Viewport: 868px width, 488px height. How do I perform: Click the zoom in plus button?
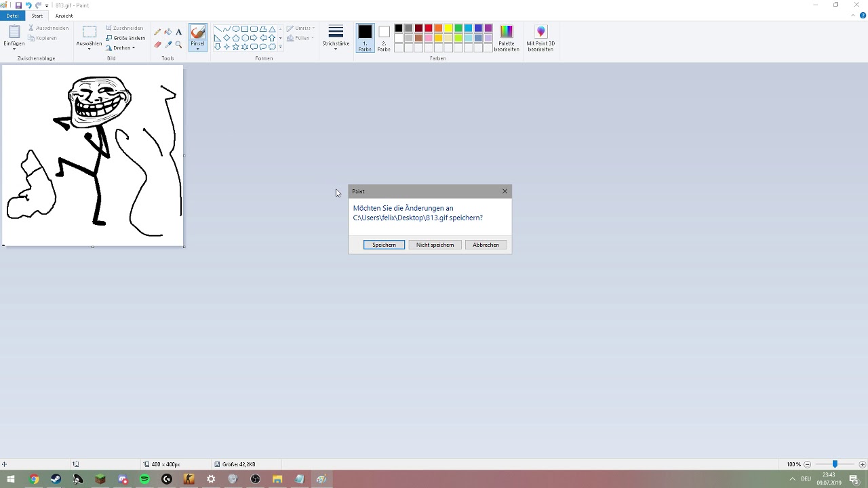[x=863, y=464]
